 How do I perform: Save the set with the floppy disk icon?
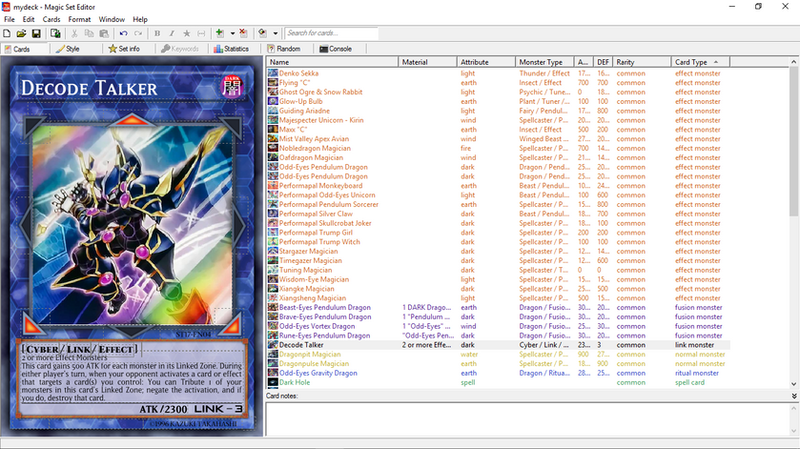[x=36, y=34]
